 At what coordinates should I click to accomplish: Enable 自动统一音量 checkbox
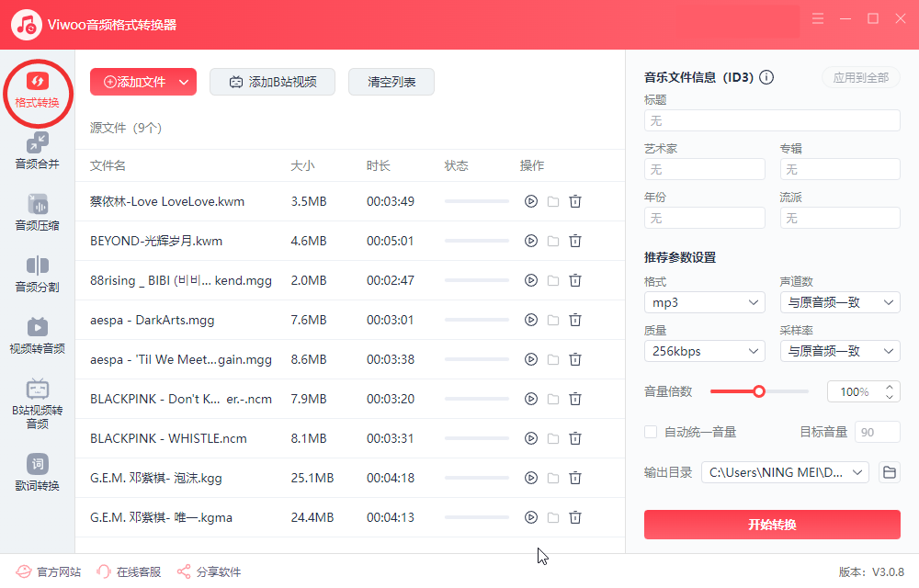click(651, 432)
